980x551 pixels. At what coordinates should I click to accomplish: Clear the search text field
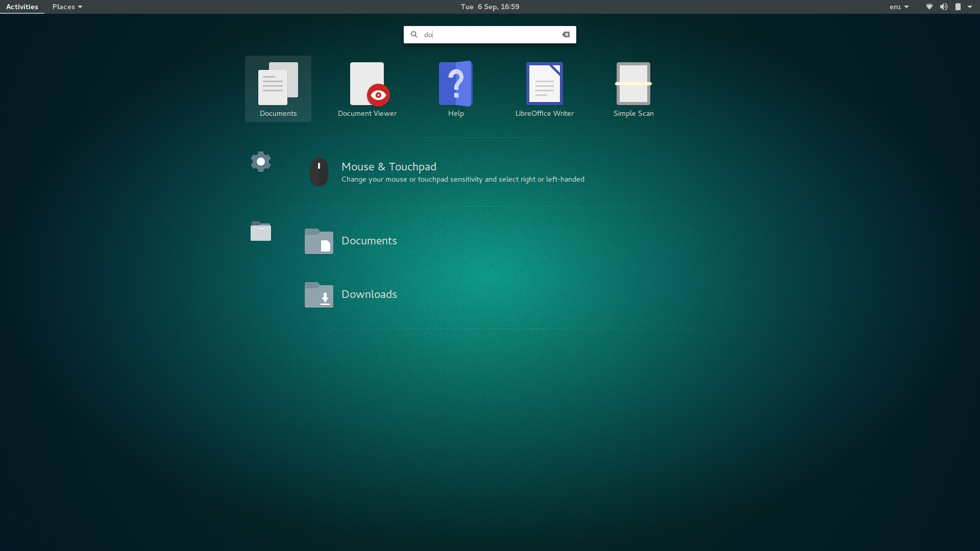coord(566,35)
